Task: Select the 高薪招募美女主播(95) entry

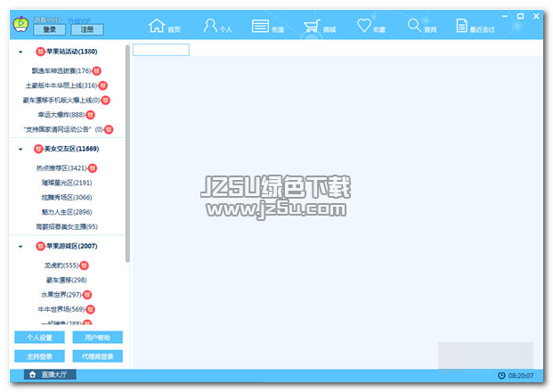Action: click(67, 226)
